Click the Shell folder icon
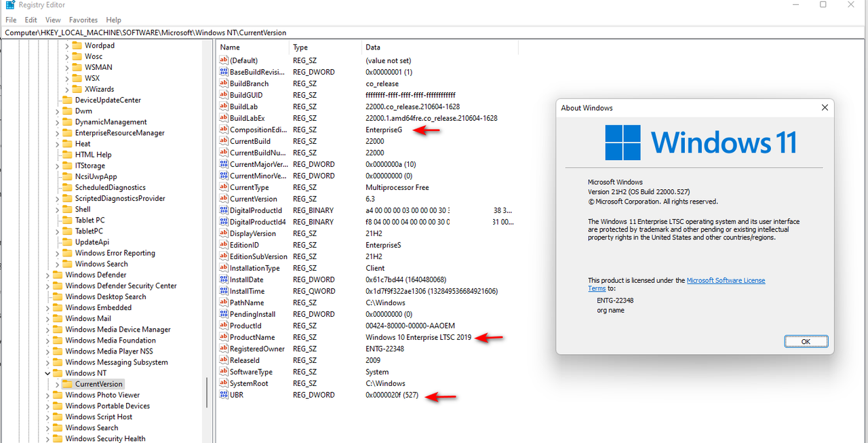868x443 pixels. click(66, 209)
